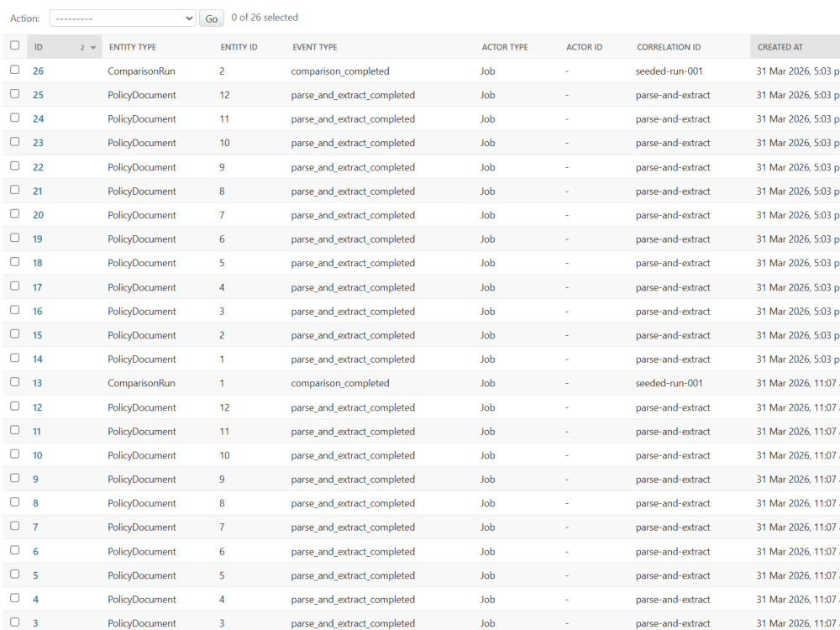Viewport: 840px width, 630px height.
Task: Click the ID column header text
Action: (38, 47)
